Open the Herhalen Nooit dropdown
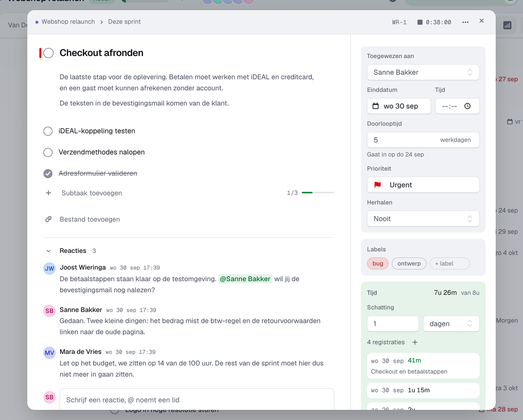This screenshot has width=523, height=420. [x=423, y=219]
